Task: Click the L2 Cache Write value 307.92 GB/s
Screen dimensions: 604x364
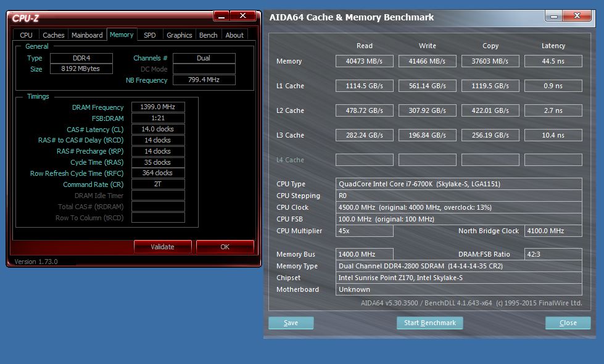Action: pos(427,110)
